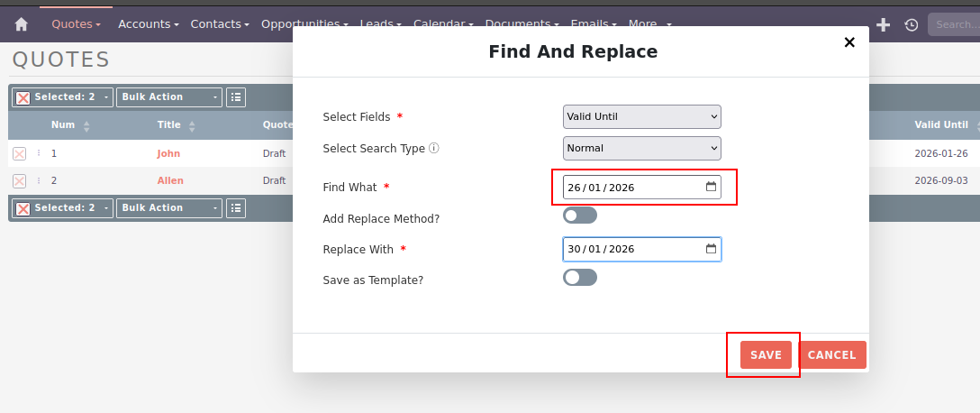This screenshot has width=980, height=413.
Task: Open the recently viewed history icon
Action: (911, 25)
